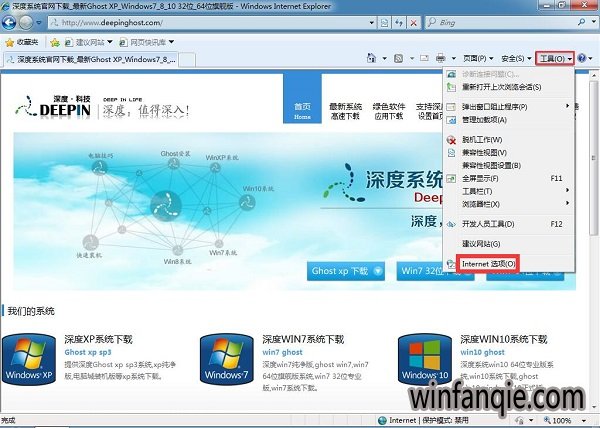
Task: Click the RSS feeds icon
Action: point(398,59)
